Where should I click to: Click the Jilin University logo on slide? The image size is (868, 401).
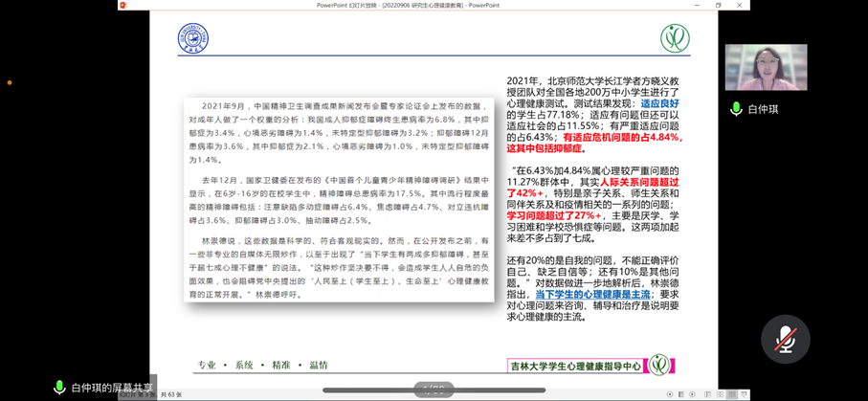click(x=192, y=38)
